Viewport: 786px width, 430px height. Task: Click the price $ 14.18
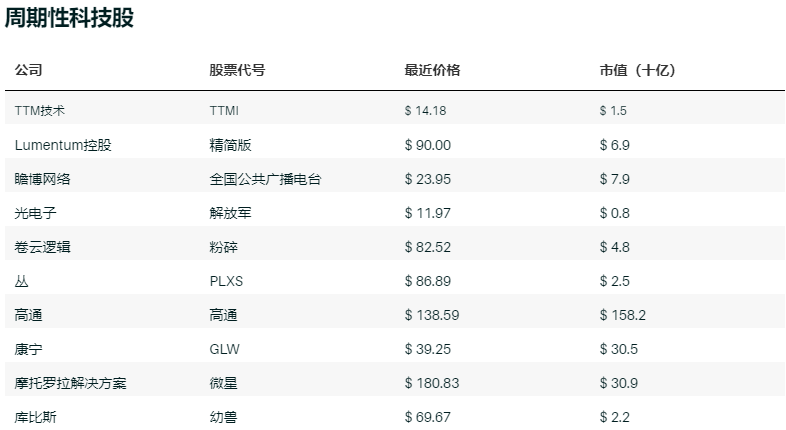[425, 111]
